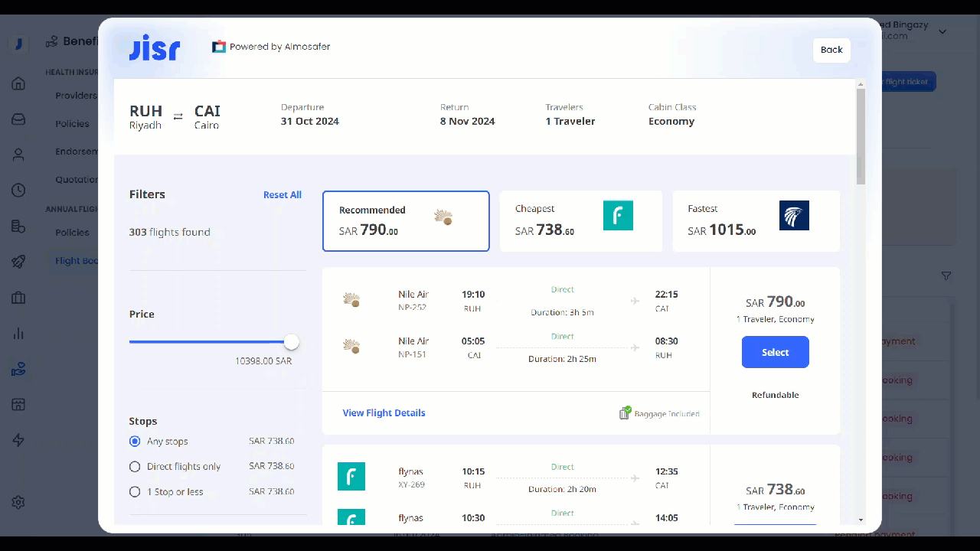Viewport: 980px width, 551px height.
Task: Switch to the Fastest SAR 1015 tab
Action: pos(756,221)
